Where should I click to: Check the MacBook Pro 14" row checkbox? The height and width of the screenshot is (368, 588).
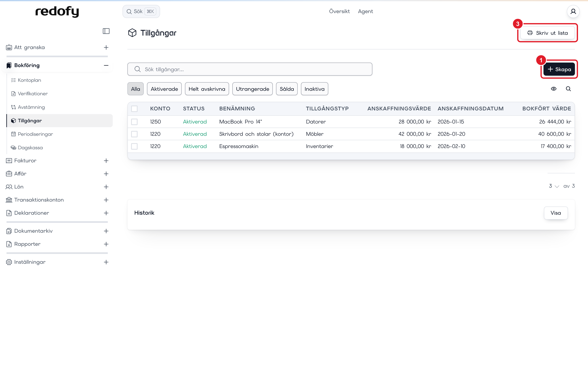(134, 122)
